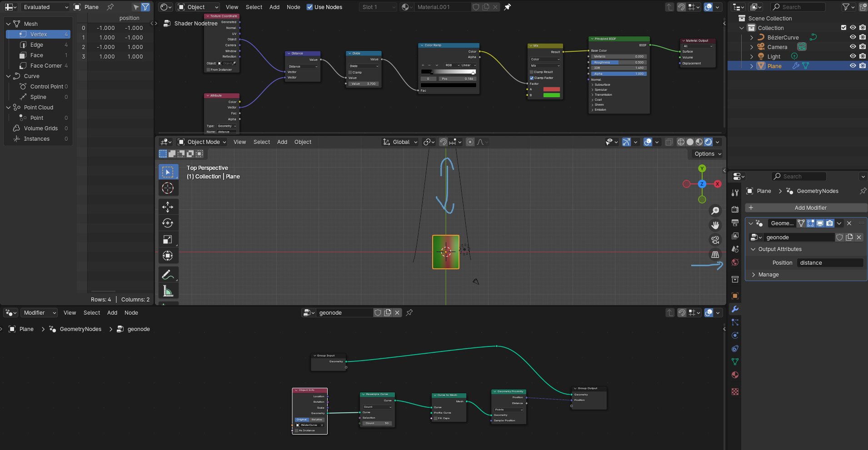Open the Add menu in shader editor
The width and height of the screenshot is (868, 450).
[x=274, y=7]
